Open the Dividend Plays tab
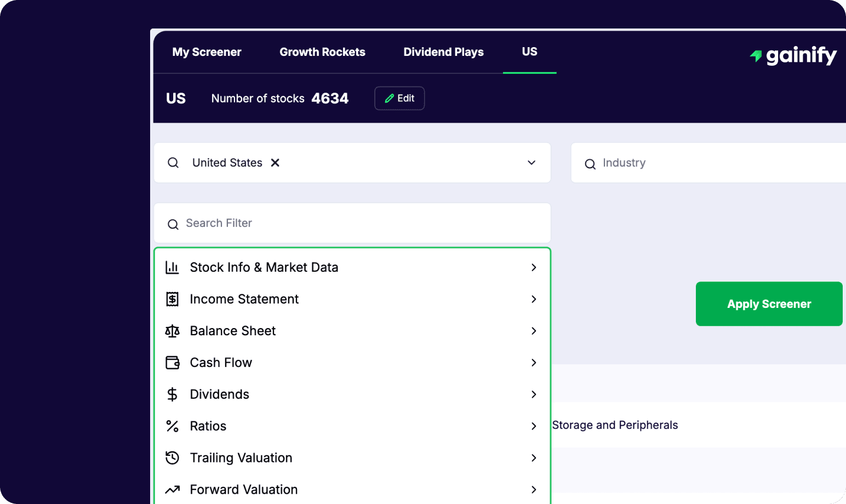The image size is (846, 504). pyautogui.click(x=443, y=52)
